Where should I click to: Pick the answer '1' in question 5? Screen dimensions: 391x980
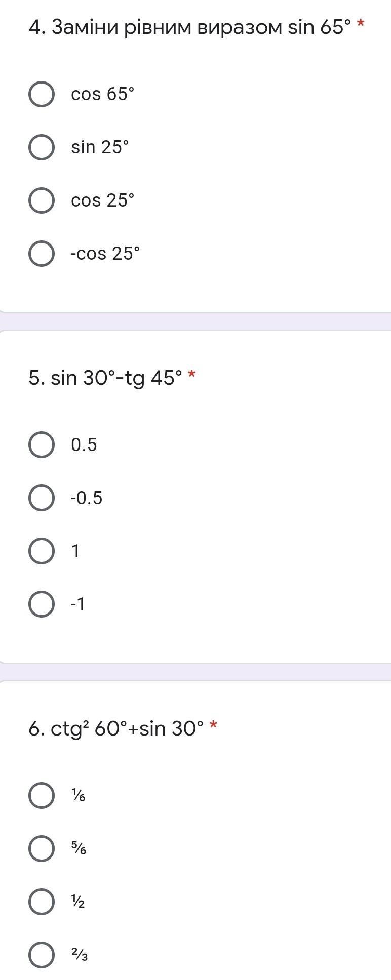pos(42,551)
